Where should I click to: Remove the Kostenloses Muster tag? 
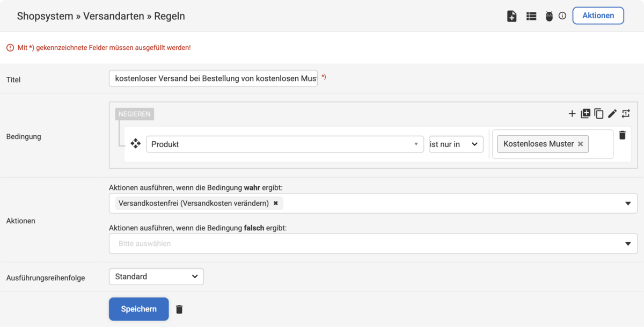[581, 144]
